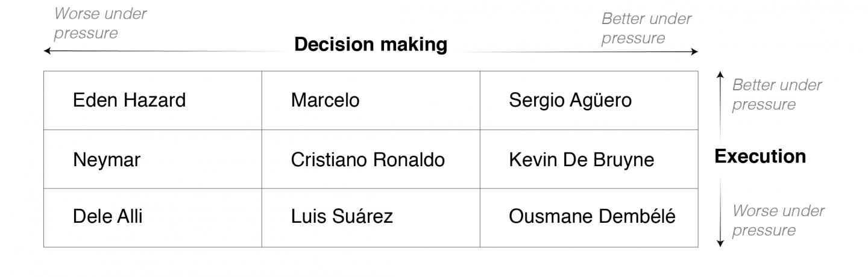
Task: Click on Ousmane Dembélé's name
Action: tap(592, 217)
